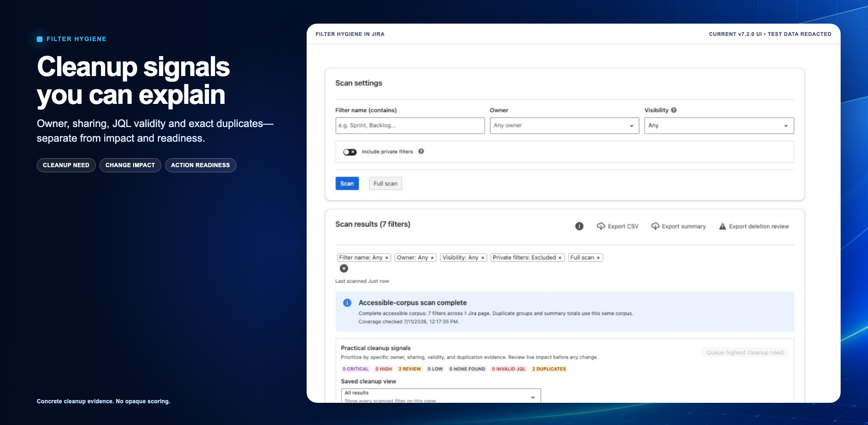Expand the Saved cleanup view selector
The image size is (868, 425).
click(x=441, y=396)
